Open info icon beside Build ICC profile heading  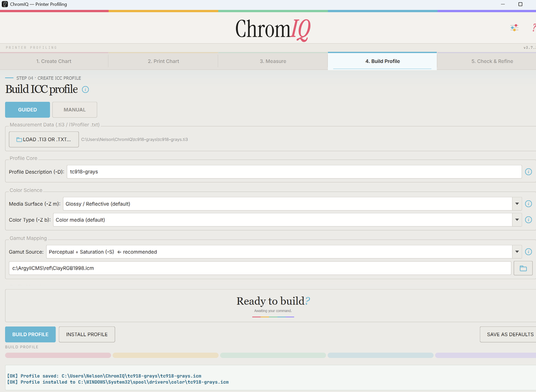85,89
